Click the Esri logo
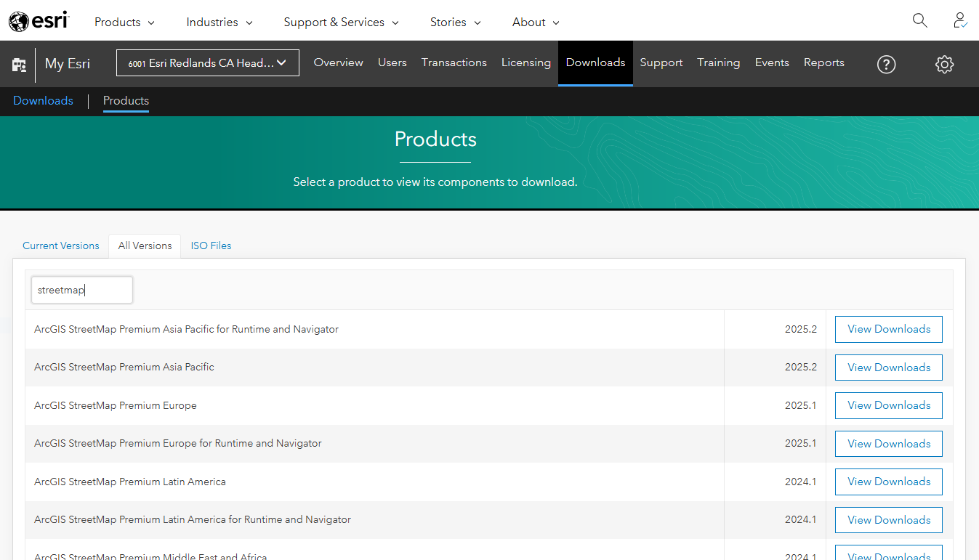 click(x=39, y=21)
